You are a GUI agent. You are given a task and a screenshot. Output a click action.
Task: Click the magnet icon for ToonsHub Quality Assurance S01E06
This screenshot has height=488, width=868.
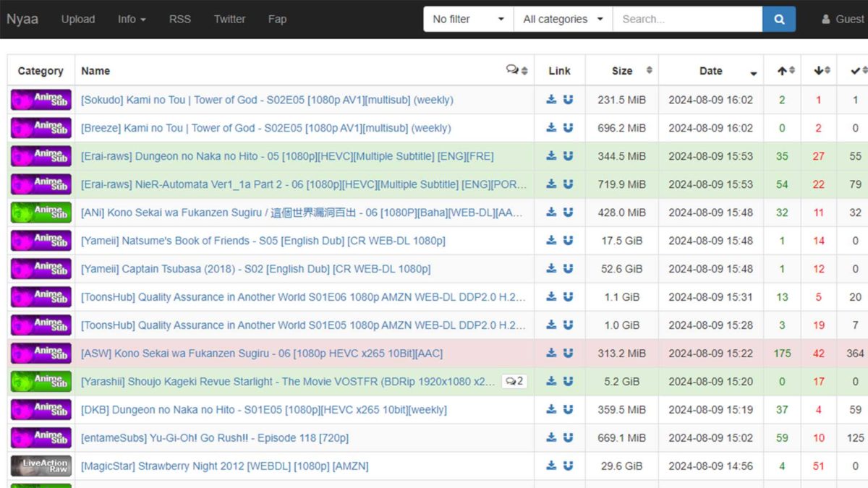(568, 297)
